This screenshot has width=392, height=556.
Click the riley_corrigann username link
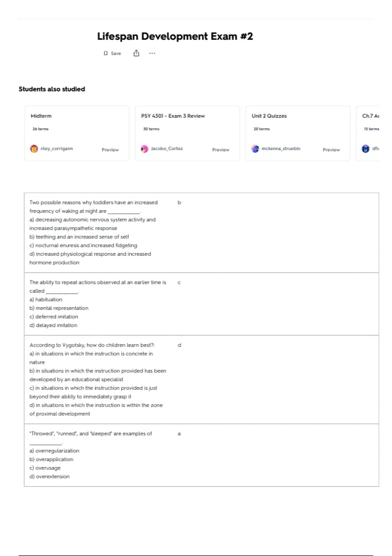[57, 148]
